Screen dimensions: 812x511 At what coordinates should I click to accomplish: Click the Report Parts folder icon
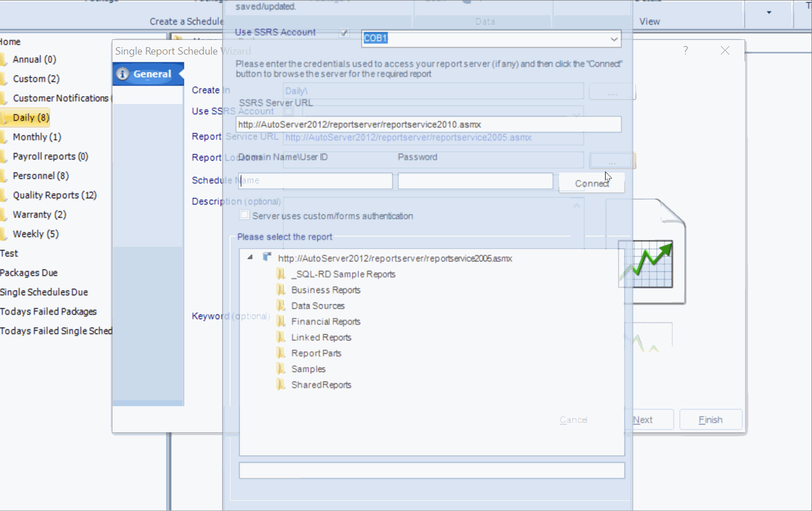coord(281,353)
